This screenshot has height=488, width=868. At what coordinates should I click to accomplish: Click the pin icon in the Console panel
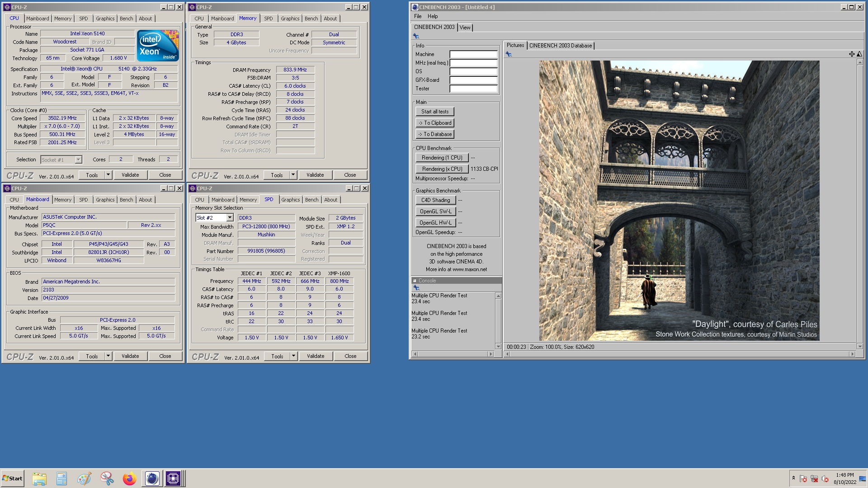click(x=416, y=288)
